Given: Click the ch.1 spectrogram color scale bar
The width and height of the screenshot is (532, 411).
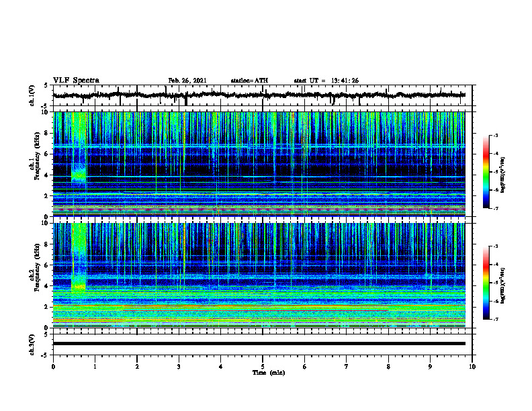Looking at the screenshot, I should (x=486, y=172).
